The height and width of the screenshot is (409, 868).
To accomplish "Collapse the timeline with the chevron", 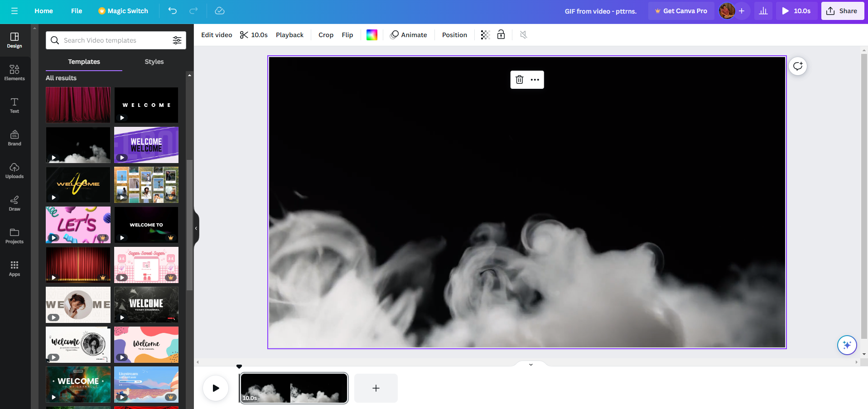I will coord(531,364).
